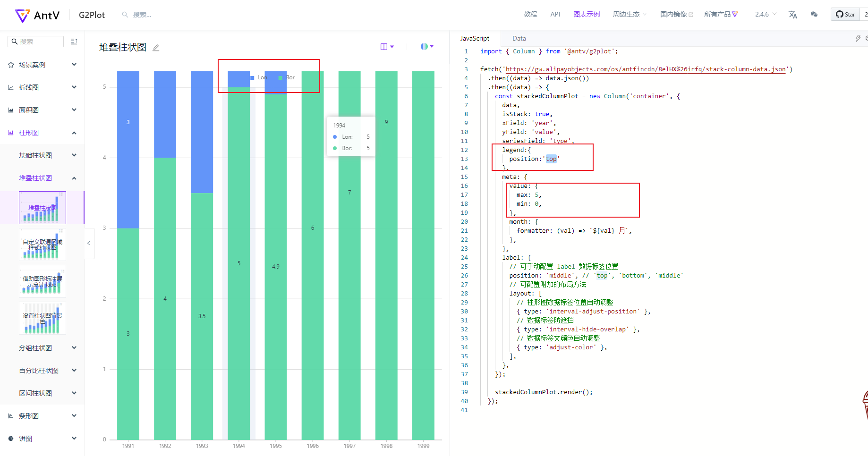The image size is (868, 456).
Task: Select the 柱形图 bar chart icon in the sidebar
Action: 10,133
